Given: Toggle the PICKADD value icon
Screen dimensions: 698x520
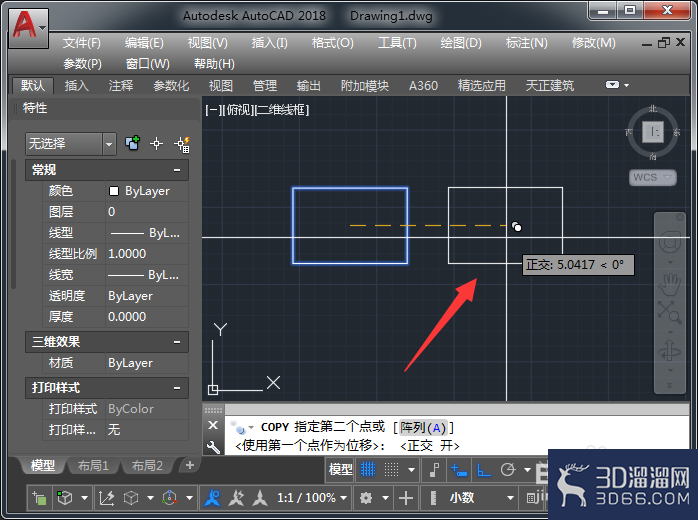Looking at the screenshot, I should (133, 143).
